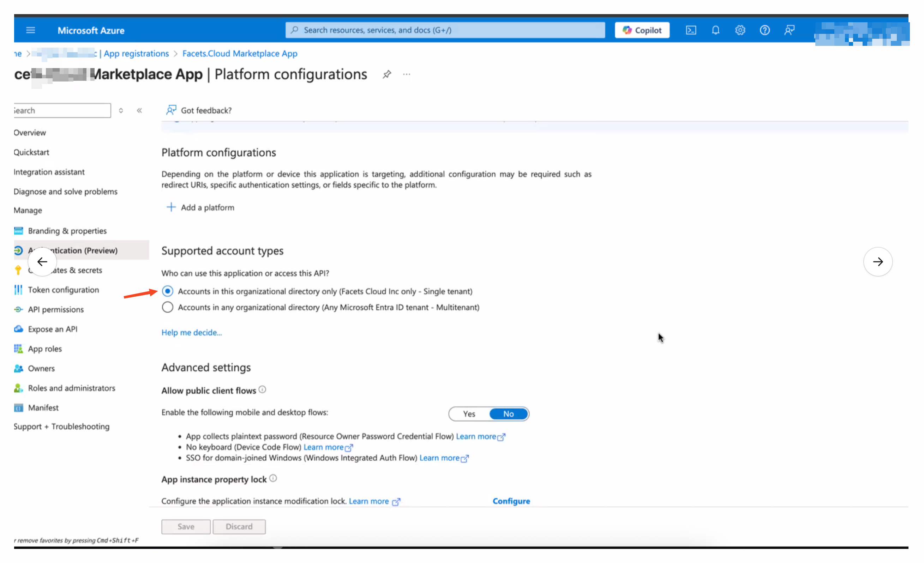This screenshot has width=924, height=563.
Task: Set public client flows toggle to Yes
Action: [469, 414]
